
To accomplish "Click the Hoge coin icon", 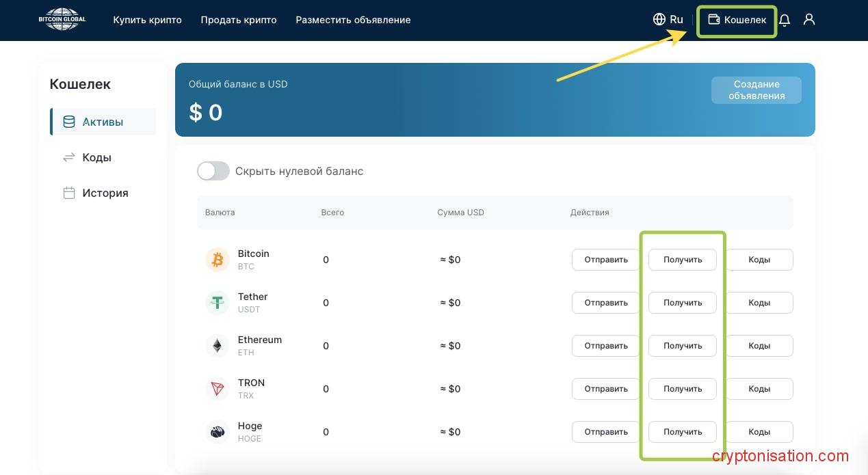I will (x=218, y=432).
